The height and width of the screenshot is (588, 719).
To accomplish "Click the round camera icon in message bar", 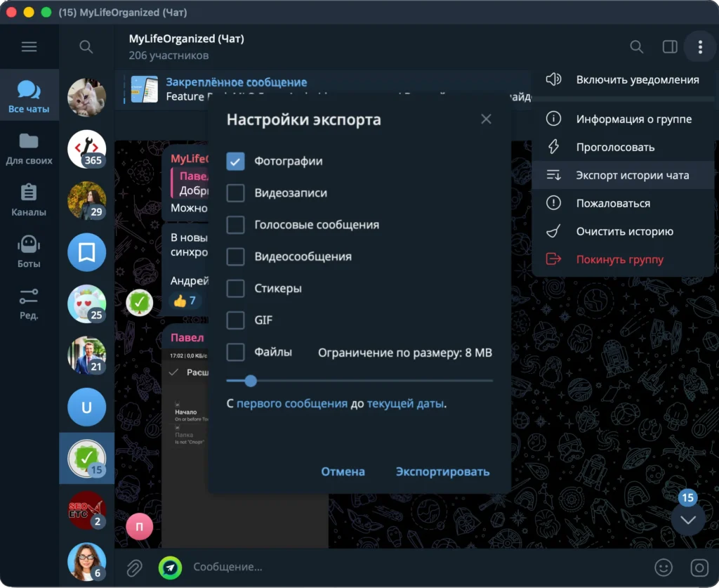I will tap(699, 568).
